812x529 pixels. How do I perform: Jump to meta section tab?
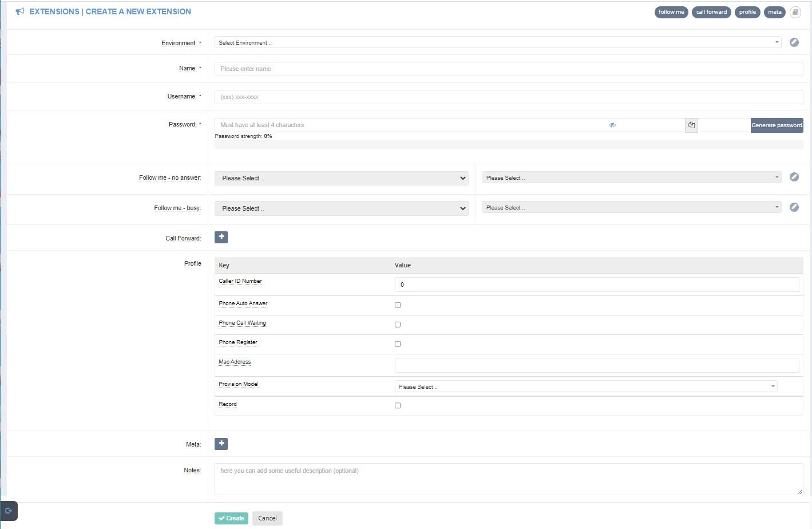[x=775, y=12]
